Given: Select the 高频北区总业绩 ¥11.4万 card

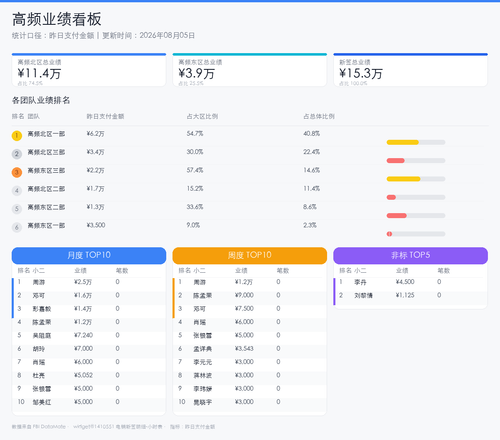Looking at the screenshot, I should 89,70.
